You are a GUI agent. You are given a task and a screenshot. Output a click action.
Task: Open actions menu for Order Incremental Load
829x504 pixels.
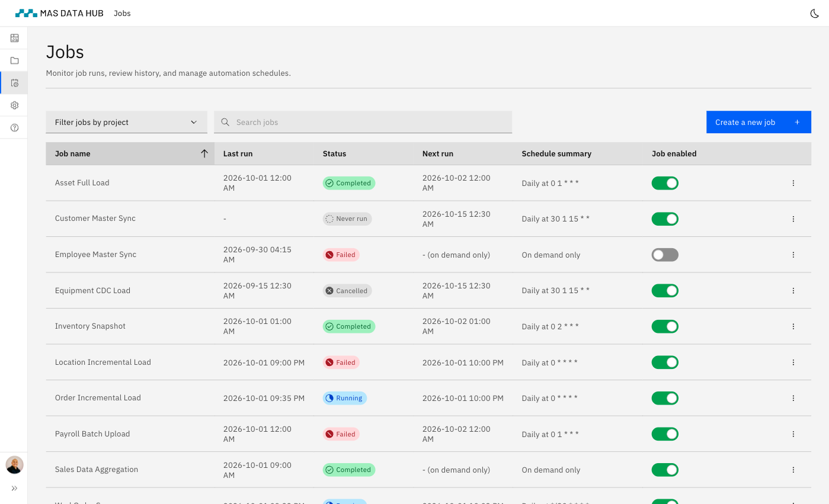pyautogui.click(x=793, y=398)
